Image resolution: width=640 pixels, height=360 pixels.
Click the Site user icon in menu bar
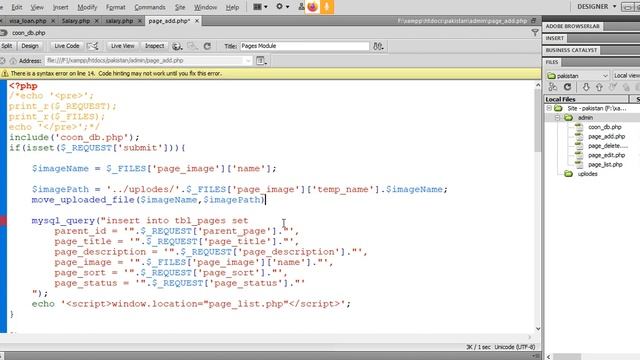(x=301, y=7)
